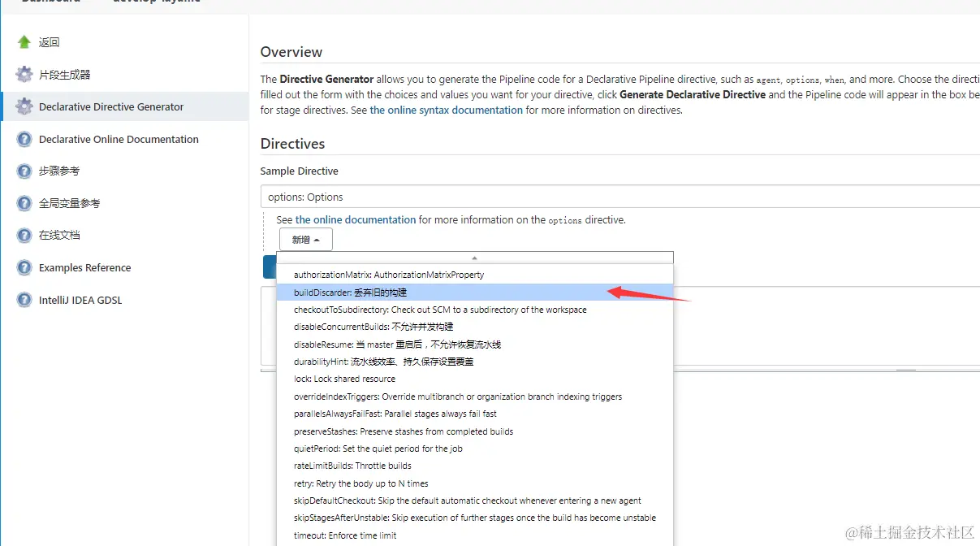Click the Sample Directive label
The image size is (980, 546).
point(300,171)
